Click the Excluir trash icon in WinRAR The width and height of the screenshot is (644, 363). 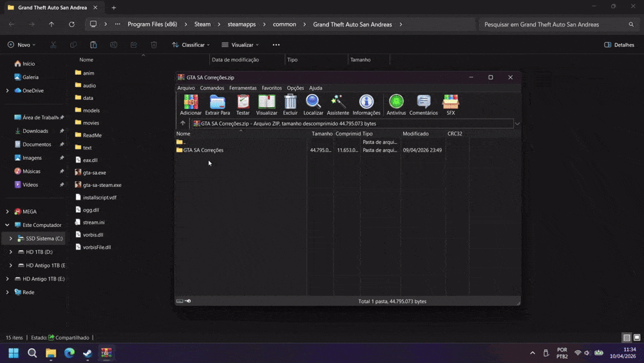pos(290,105)
